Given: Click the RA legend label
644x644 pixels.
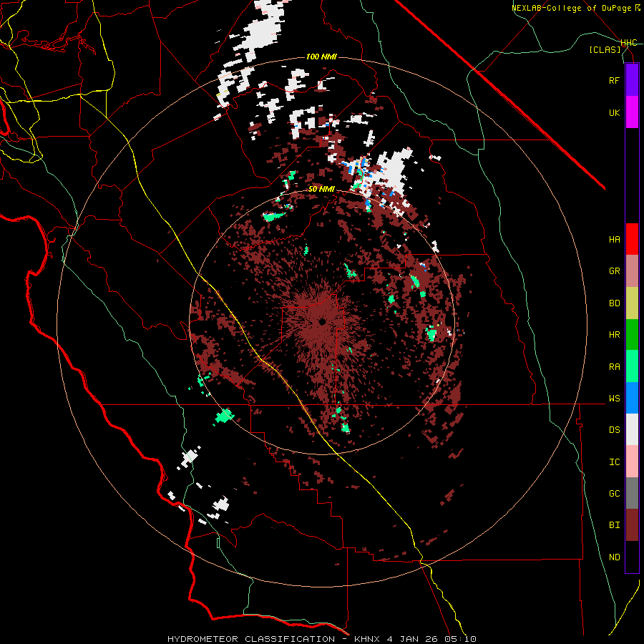Looking at the screenshot, I should coord(614,367).
